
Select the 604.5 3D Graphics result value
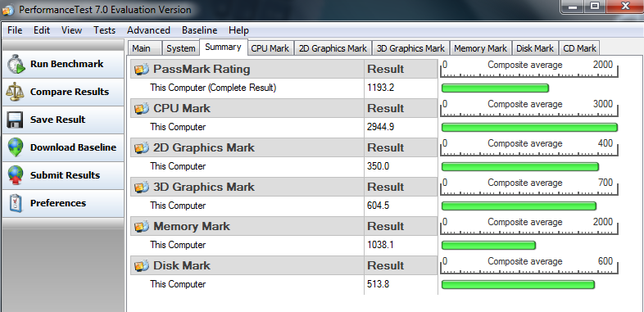(x=378, y=206)
